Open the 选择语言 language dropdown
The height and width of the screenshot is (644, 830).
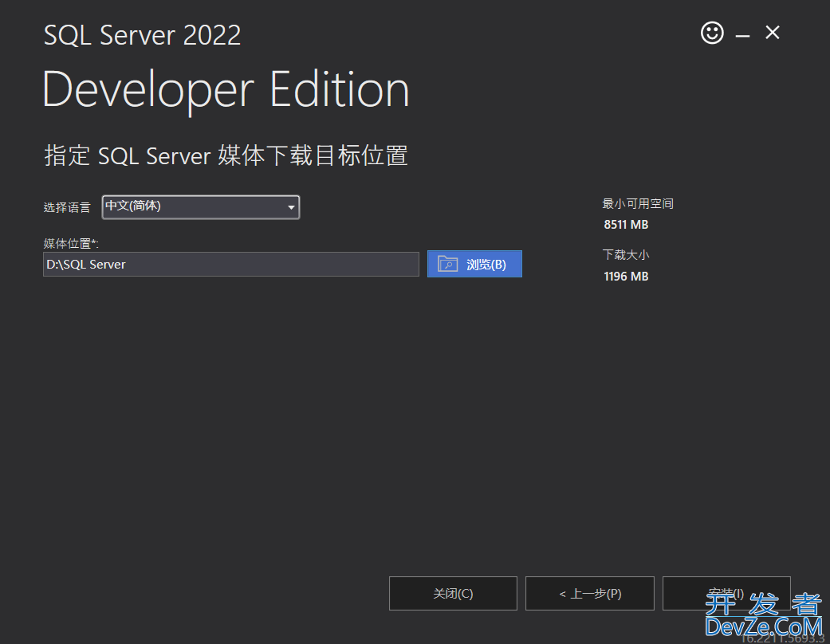coord(201,207)
